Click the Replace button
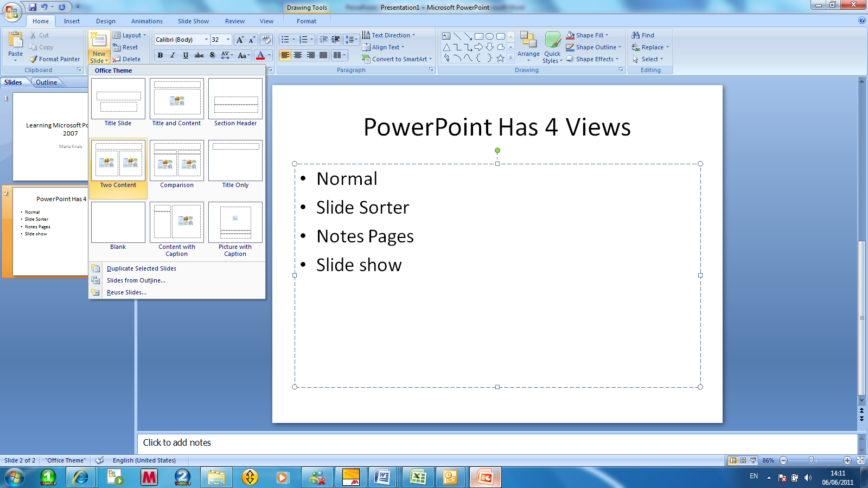 point(650,47)
